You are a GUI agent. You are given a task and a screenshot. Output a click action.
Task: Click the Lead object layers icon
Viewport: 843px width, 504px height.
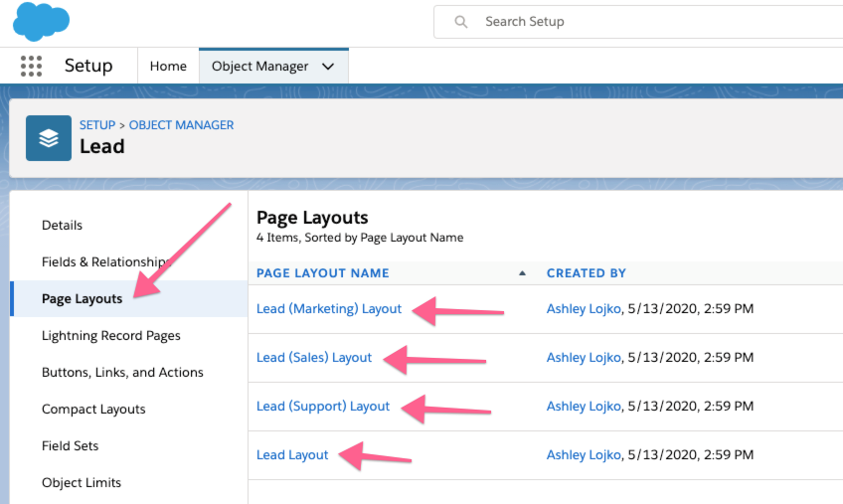pos(49,138)
